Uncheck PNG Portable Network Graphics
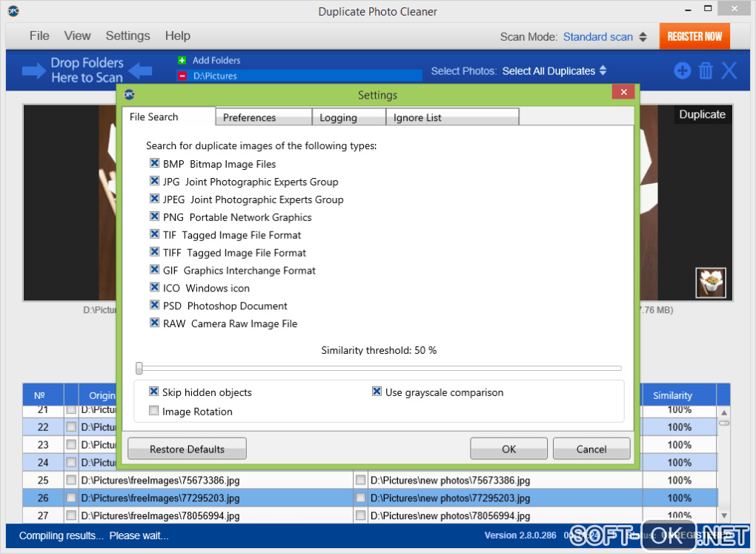Viewport: 756px width, 554px height. click(x=154, y=217)
